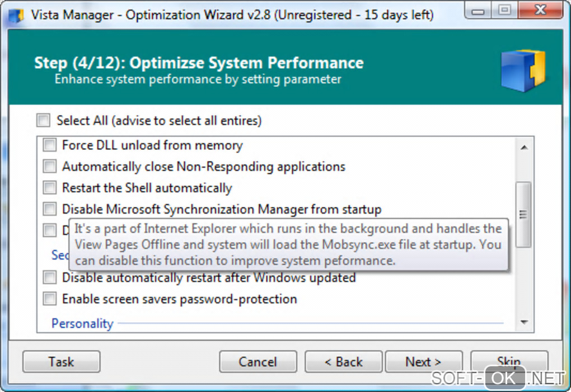
Task: Tick Disable Microsoft Synchronization Manager from startup
Action: pyautogui.click(x=50, y=209)
